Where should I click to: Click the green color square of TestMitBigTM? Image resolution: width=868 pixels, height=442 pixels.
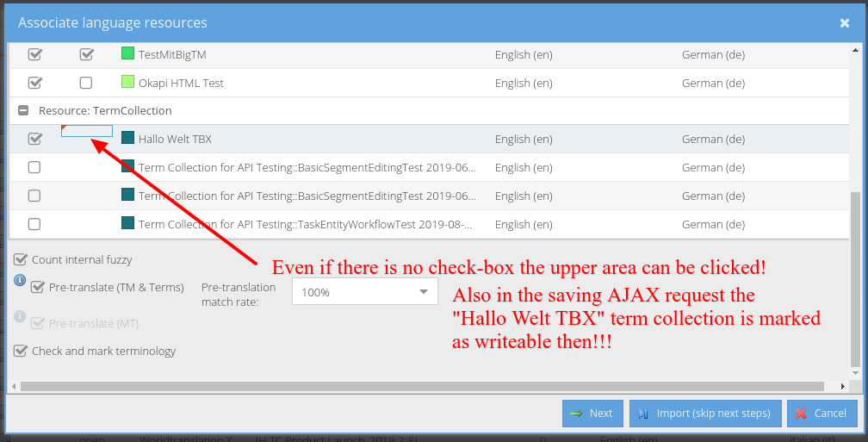pyautogui.click(x=127, y=54)
